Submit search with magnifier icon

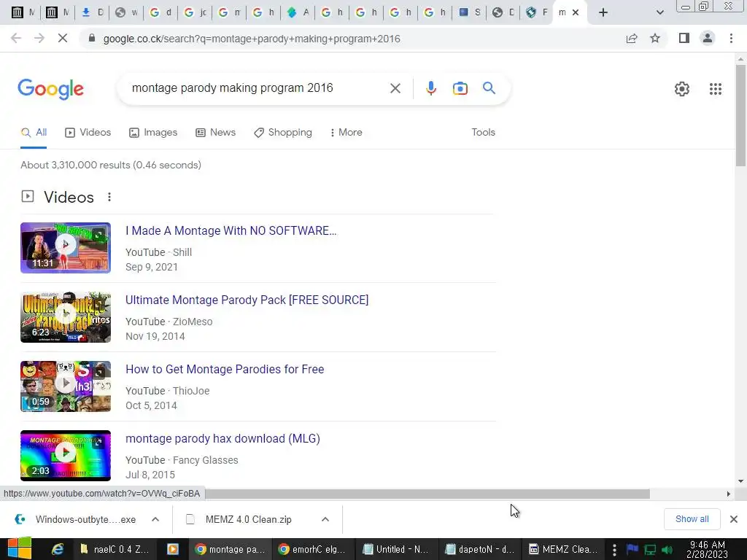(489, 88)
